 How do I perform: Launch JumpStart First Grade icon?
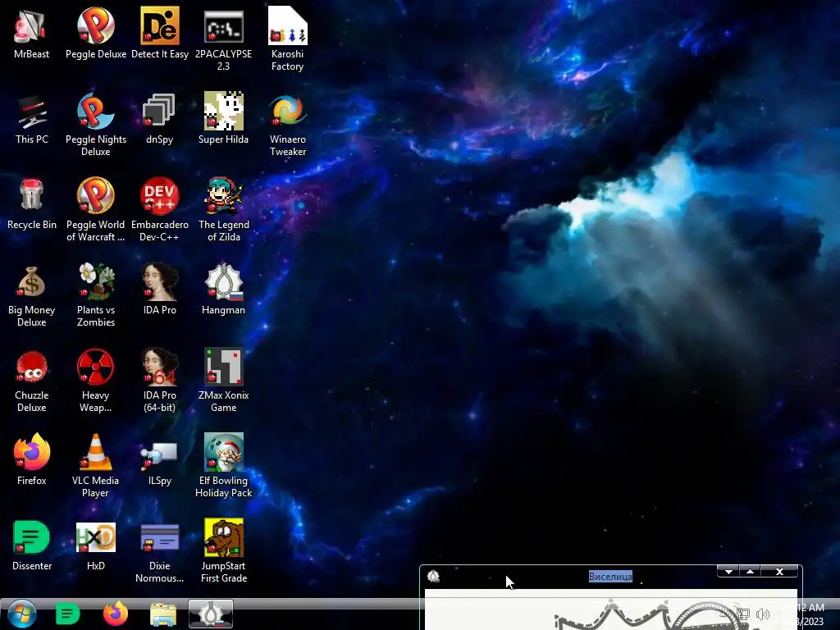point(223,550)
